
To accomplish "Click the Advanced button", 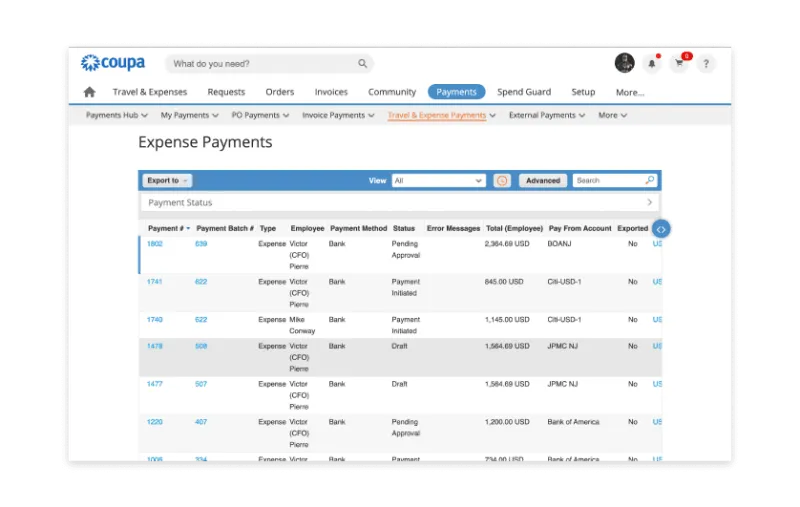I will pyautogui.click(x=543, y=181).
